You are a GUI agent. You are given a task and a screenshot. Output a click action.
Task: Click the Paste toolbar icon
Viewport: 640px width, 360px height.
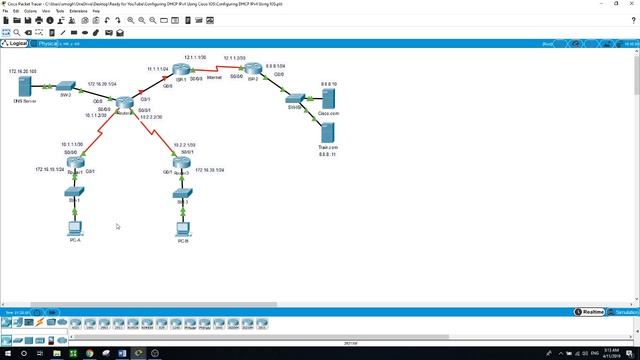96,20
